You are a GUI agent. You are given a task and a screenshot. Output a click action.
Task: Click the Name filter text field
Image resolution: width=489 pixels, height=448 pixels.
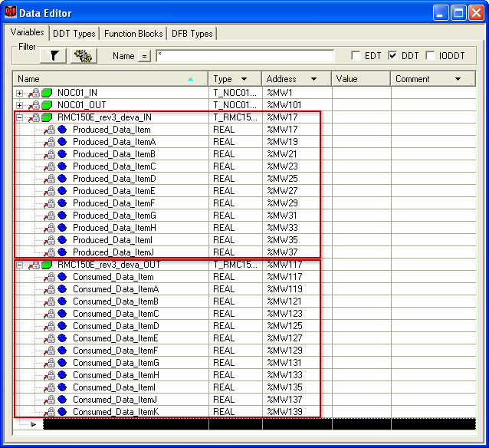(245, 56)
